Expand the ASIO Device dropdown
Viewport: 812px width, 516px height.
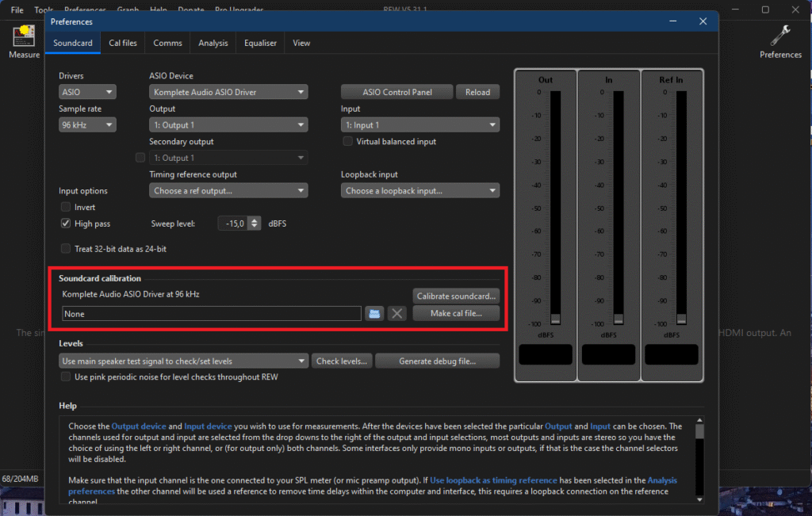(228, 93)
